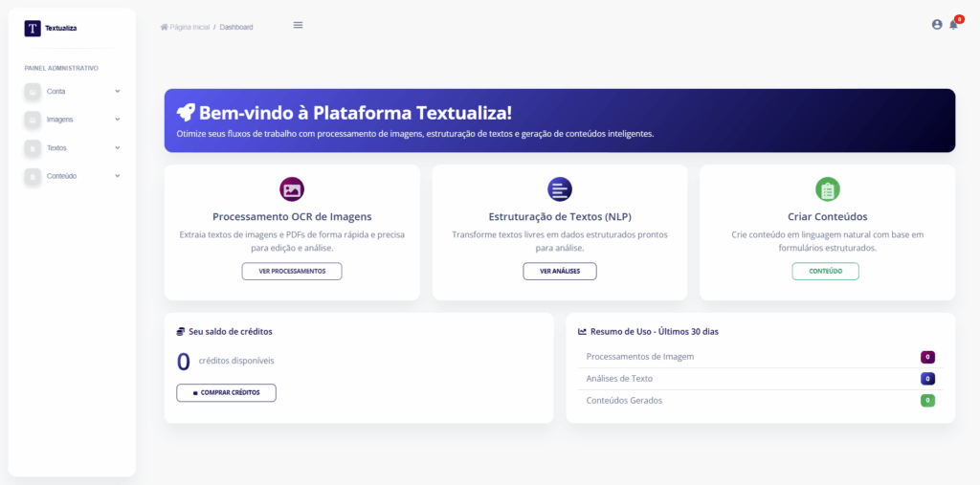This screenshot has width=980, height=485.
Task: Open the notifications bell icon
Action: point(953,25)
